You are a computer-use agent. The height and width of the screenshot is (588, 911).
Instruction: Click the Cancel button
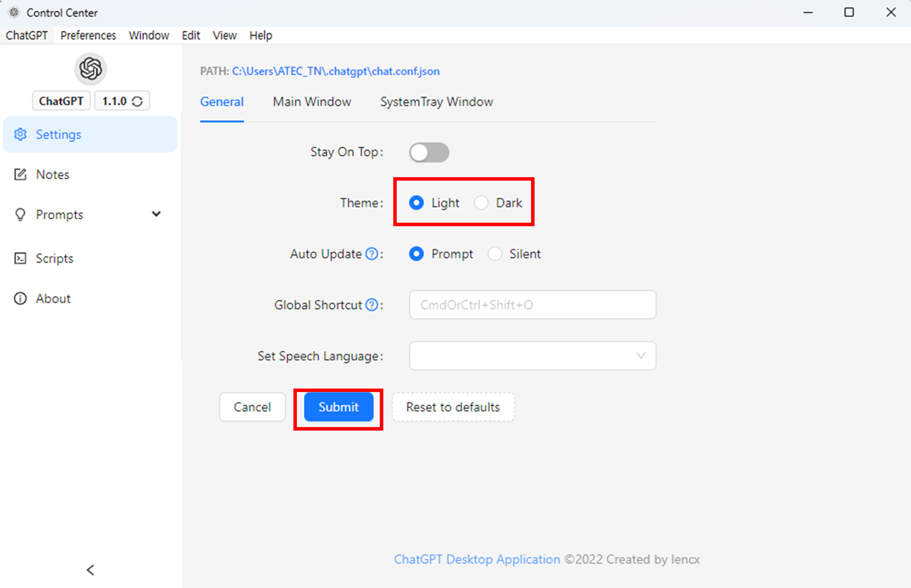pos(252,407)
